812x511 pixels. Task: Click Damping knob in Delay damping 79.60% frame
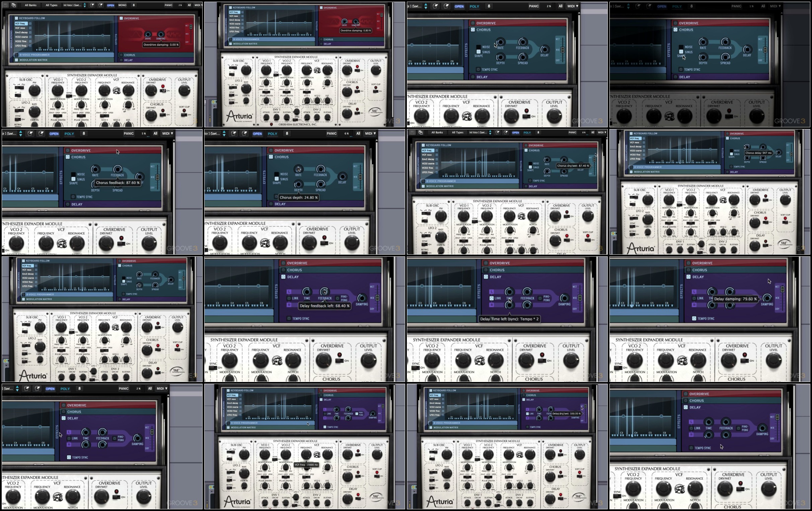[x=767, y=298]
